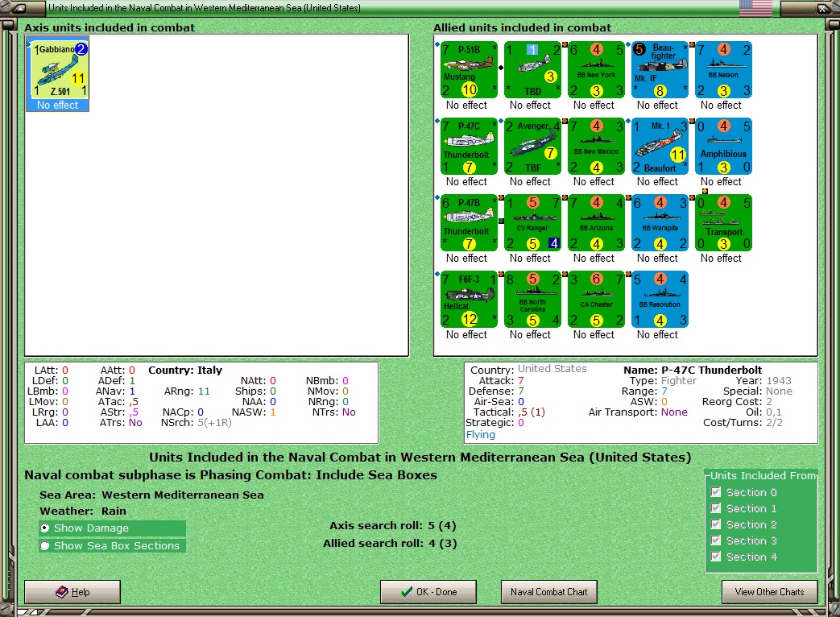Select the Transport unit counter
Image resolution: width=840 pixels, height=617 pixels.
coord(724,223)
